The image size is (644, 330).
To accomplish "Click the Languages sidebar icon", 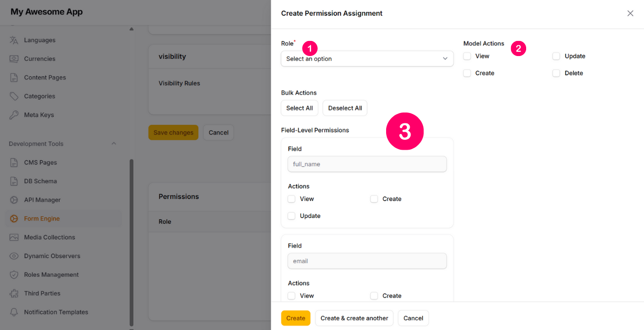I will pyautogui.click(x=14, y=40).
